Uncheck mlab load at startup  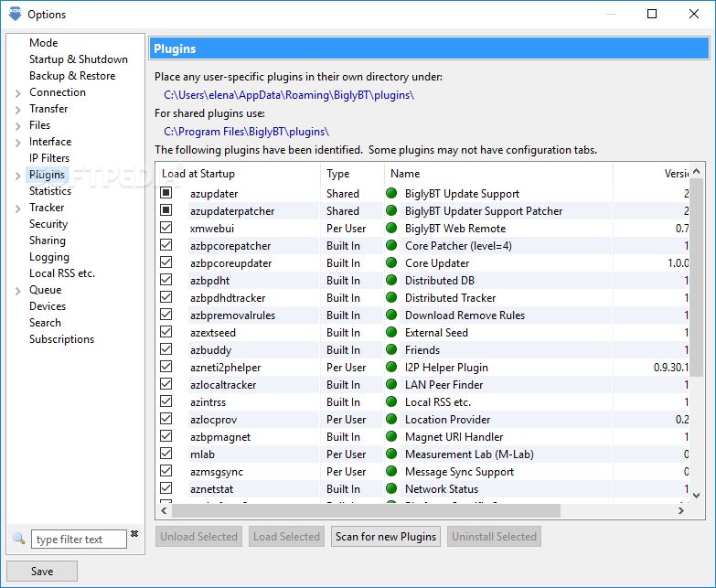[166, 453]
